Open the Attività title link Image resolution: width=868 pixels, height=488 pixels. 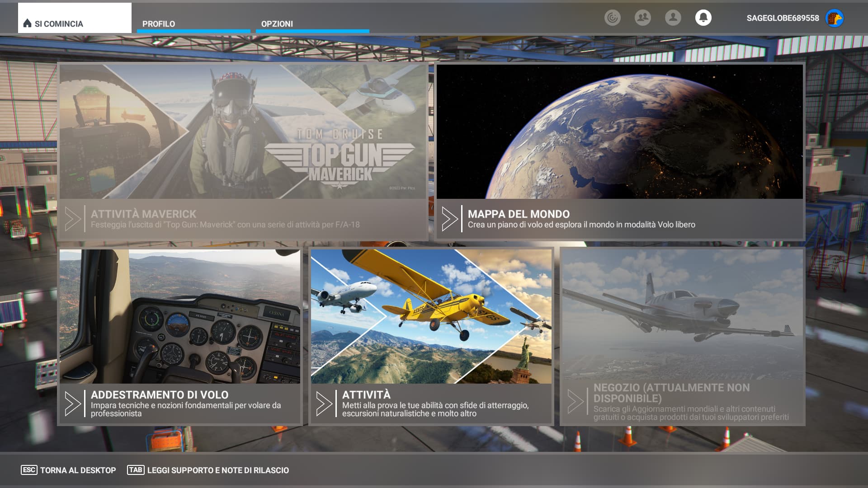point(366,394)
